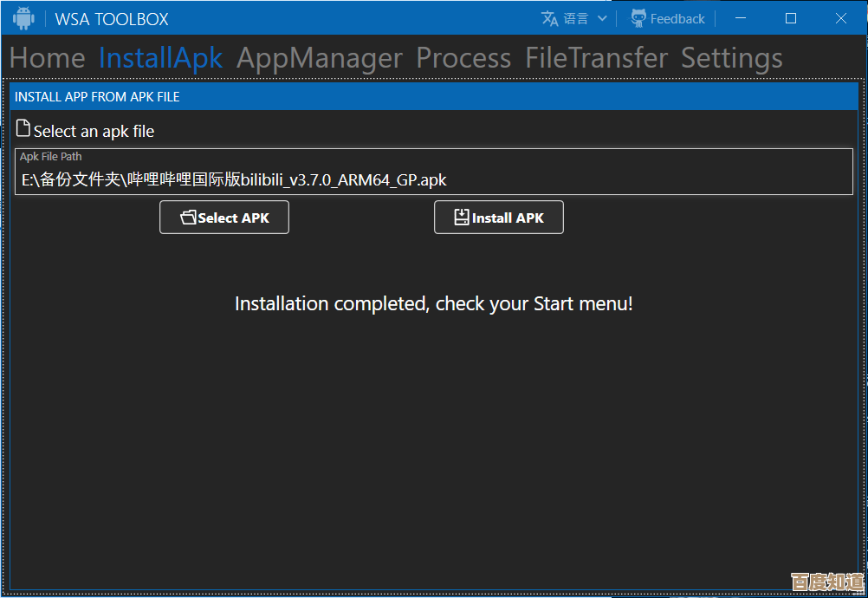Click the folder icon on Select APK
Screen dimensions: 868x598
click(188, 218)
